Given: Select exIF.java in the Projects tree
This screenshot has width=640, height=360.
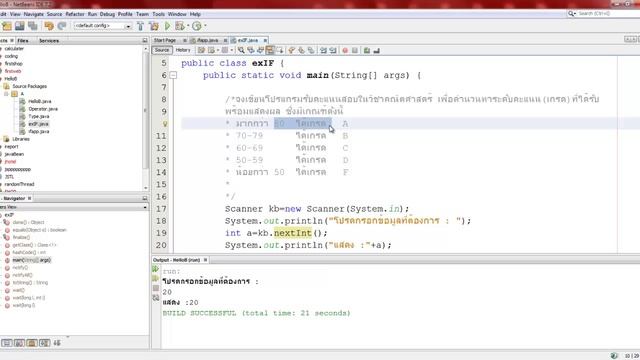Looking at the screenshot, I should [38, 124].
